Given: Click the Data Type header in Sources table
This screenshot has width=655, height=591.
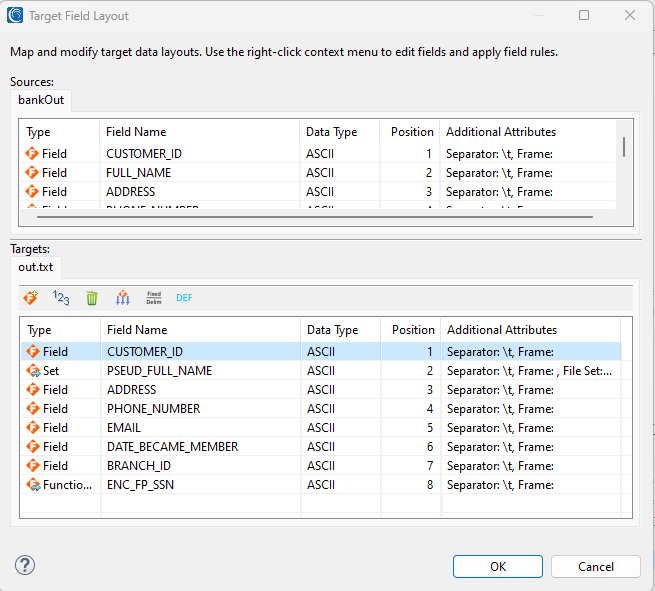Looking at the screenshot, I should click(332, 132).
